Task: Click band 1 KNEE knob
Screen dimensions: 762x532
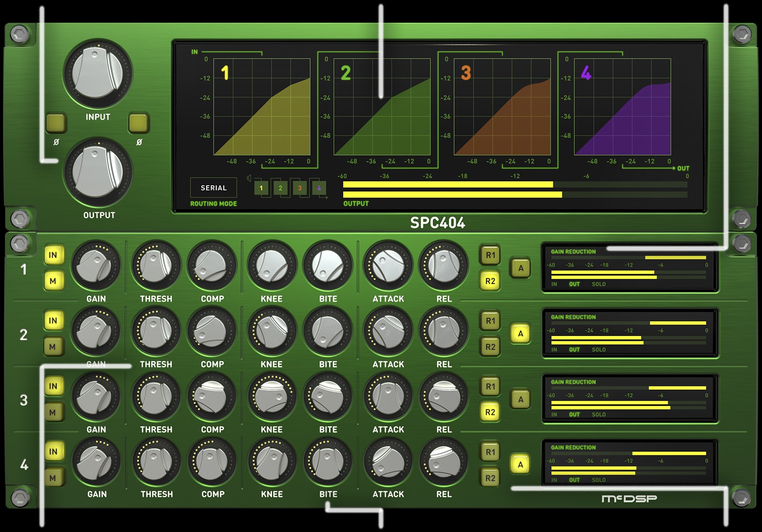Action: point(272,266)
